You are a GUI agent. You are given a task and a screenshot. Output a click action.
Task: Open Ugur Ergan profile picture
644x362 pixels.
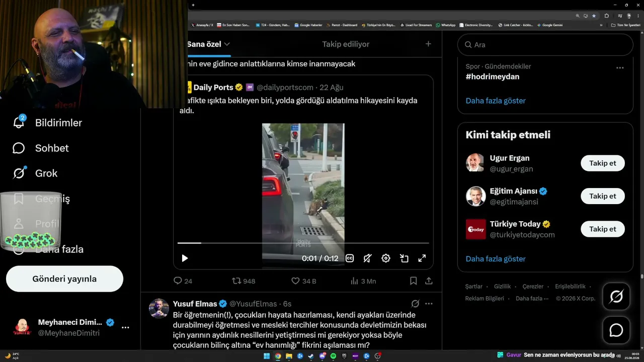[x=475, y=163]
